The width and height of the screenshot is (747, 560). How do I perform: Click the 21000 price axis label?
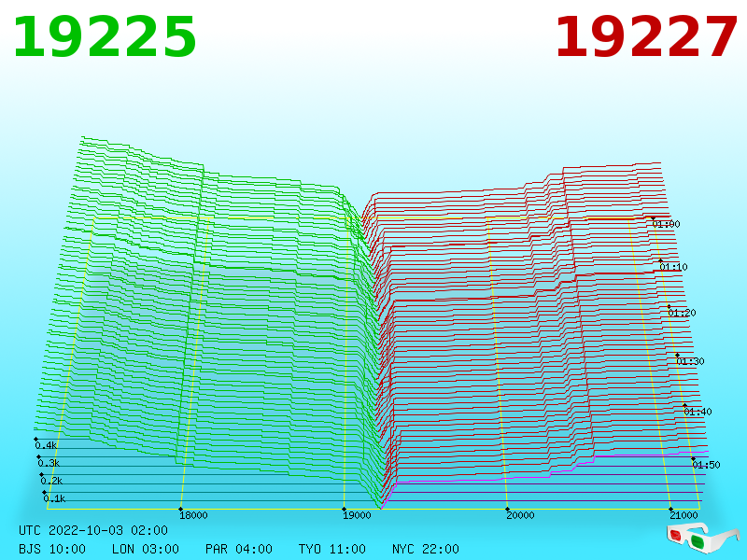point(684,515)
